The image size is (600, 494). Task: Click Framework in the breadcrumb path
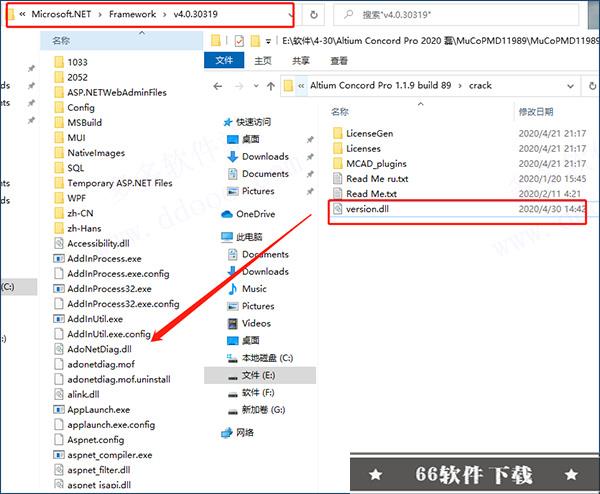coord(132,14)
